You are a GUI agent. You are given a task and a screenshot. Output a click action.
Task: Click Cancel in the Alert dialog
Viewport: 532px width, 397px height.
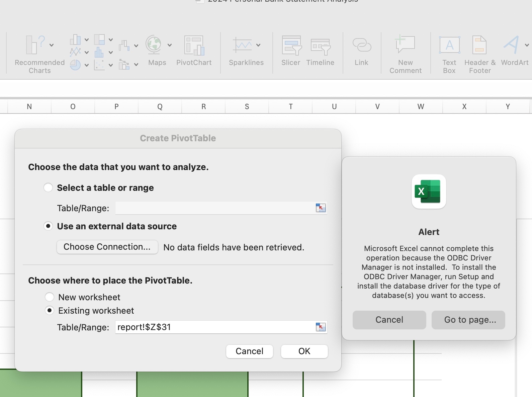pyautogui.click(x=389, y=320)
